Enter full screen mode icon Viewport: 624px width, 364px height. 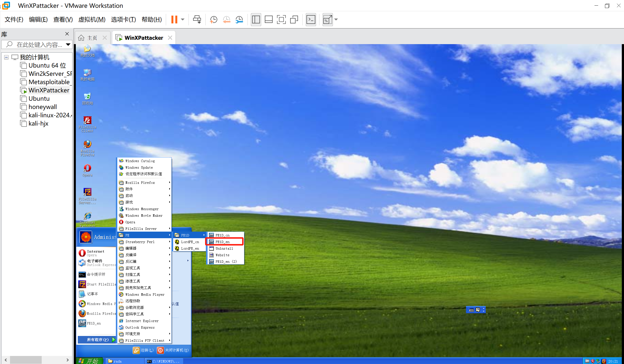coord(281,20)
